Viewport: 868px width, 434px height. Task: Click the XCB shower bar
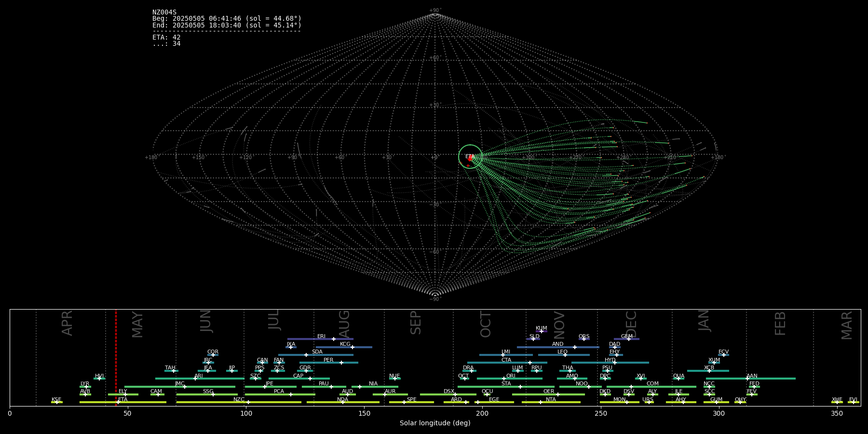708,371
